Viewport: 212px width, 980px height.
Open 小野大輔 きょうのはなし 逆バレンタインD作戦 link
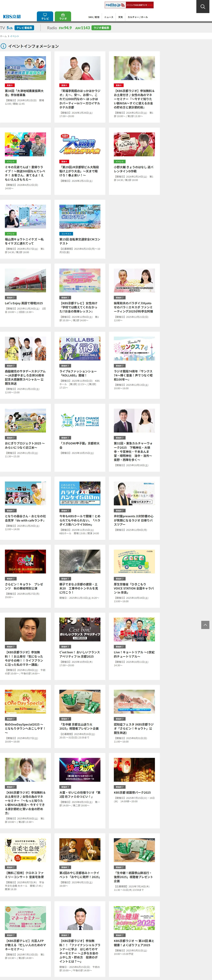(134, 169)
